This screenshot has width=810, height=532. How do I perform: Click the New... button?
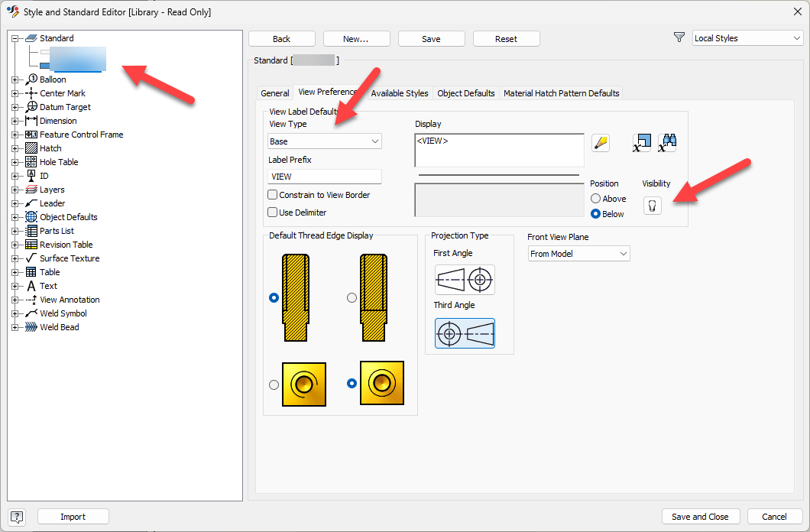[356, 38]
